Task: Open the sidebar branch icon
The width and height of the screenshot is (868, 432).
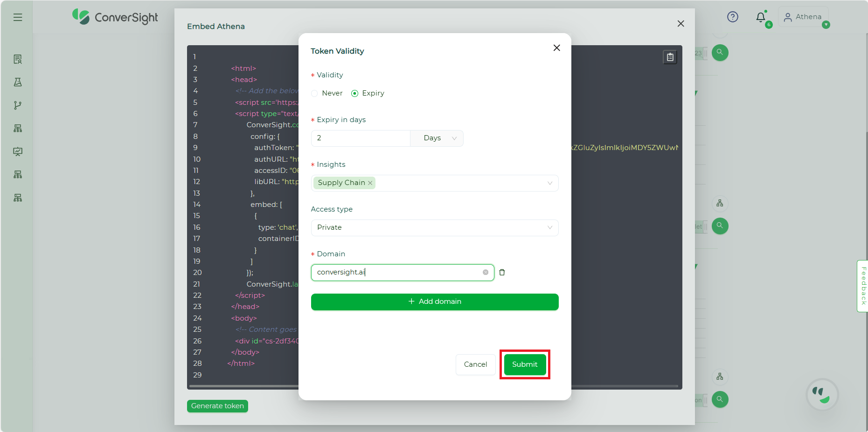Action: [x=18, y=105]
